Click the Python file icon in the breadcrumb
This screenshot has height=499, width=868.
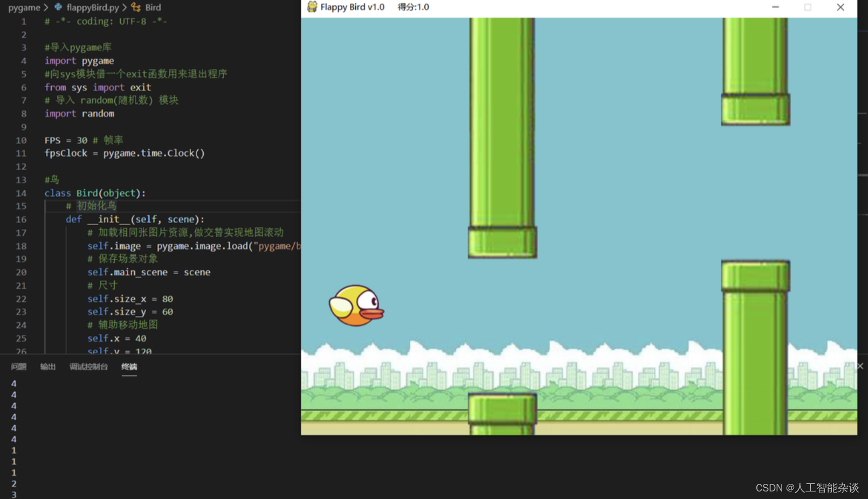[58, 7]
